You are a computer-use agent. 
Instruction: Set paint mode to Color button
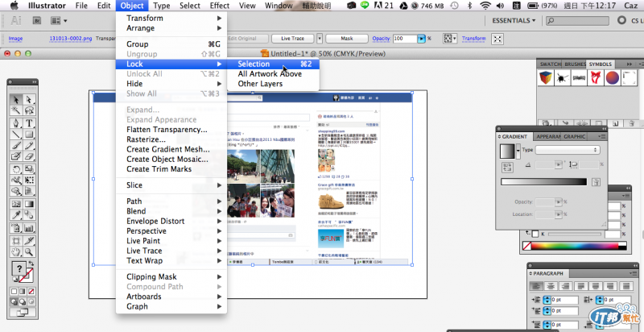(14, 292)
